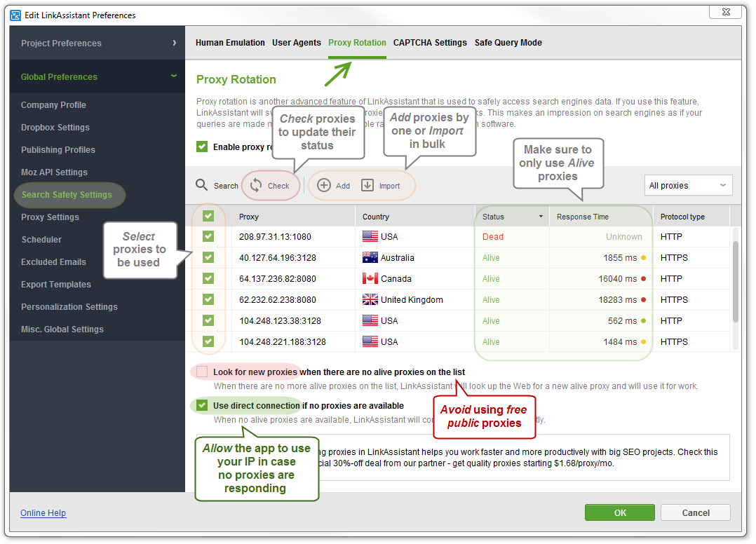Click the Status column sort arrow
The height and width of the screenshot is (544, 756).
(x=541, y=217)
